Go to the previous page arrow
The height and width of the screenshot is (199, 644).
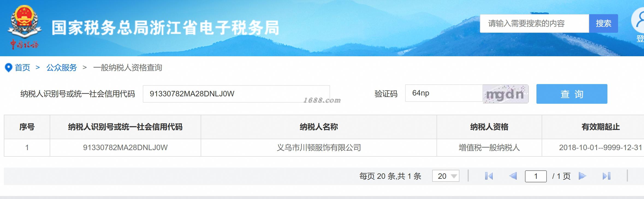pyautogui.click(x=513, y=176)
